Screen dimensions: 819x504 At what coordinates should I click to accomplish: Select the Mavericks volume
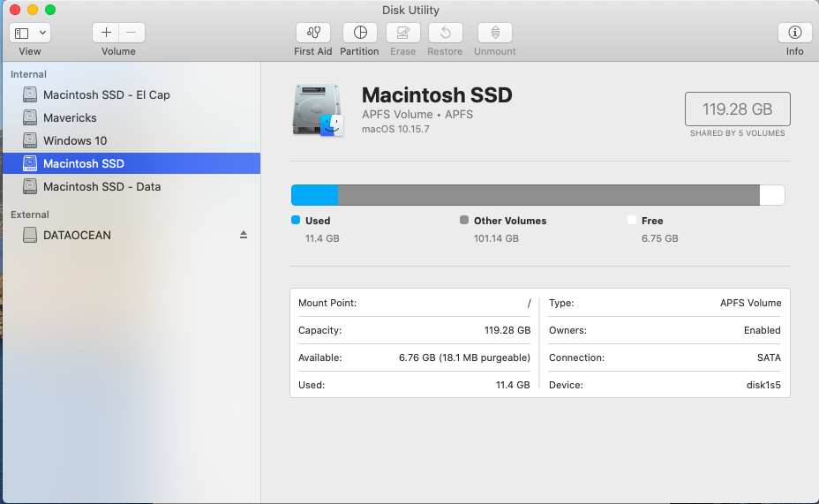click(x=131, y=117)
